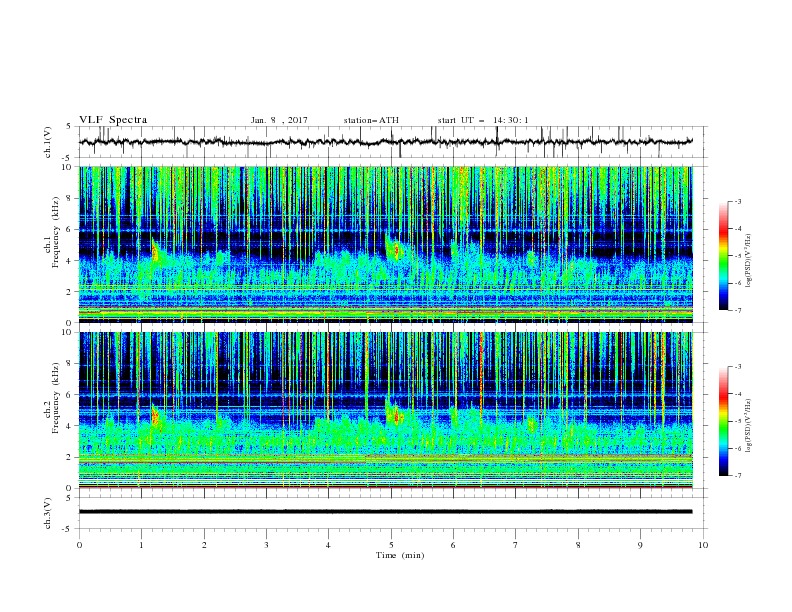The width and height of the screenshot is (792, 612).
Task: Click the "3" tick on the time axis
Action: click(x=266, y=545)
